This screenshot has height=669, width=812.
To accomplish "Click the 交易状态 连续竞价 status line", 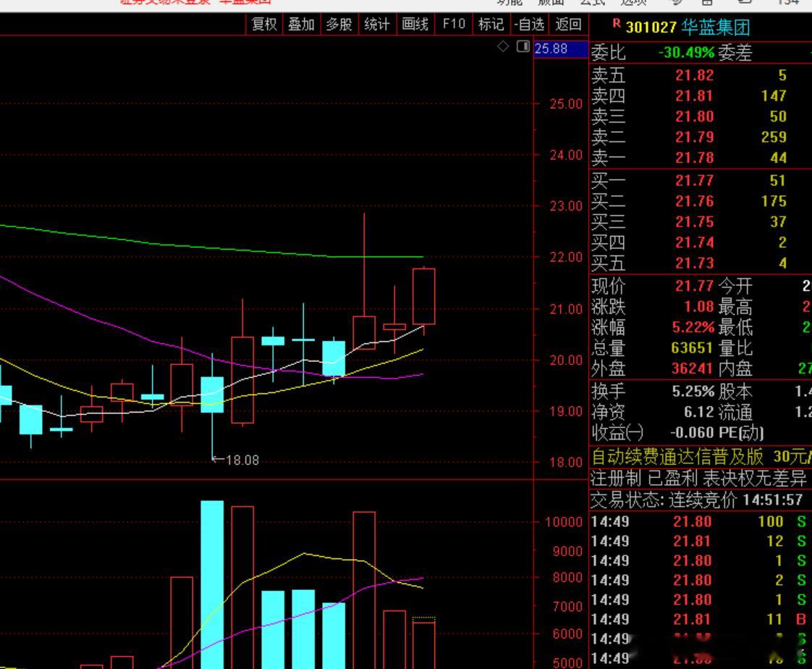I will (696, 500).
